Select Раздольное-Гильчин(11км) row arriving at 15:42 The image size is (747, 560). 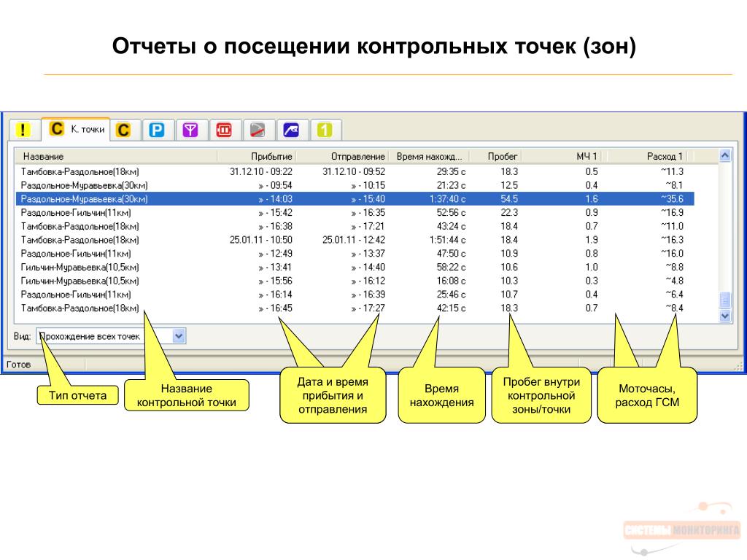[355, 212]
